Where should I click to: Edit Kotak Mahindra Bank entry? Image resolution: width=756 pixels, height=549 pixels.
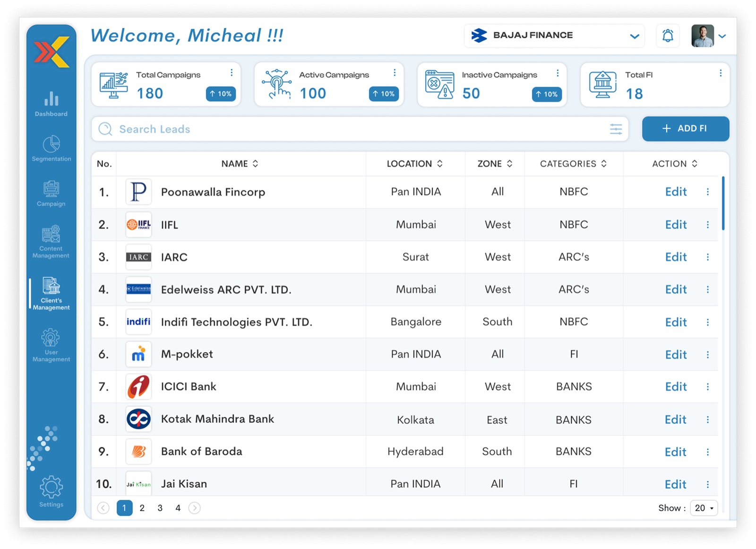click(x=675, y=419)
